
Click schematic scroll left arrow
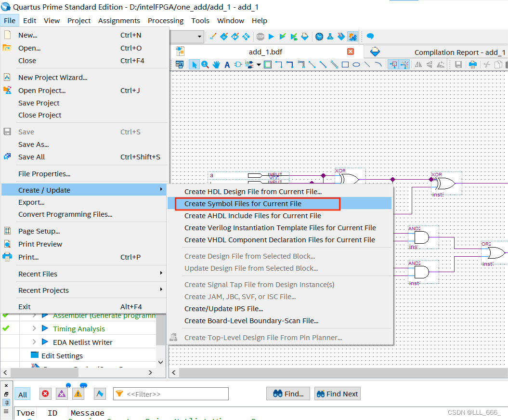(x=174, y=372)
